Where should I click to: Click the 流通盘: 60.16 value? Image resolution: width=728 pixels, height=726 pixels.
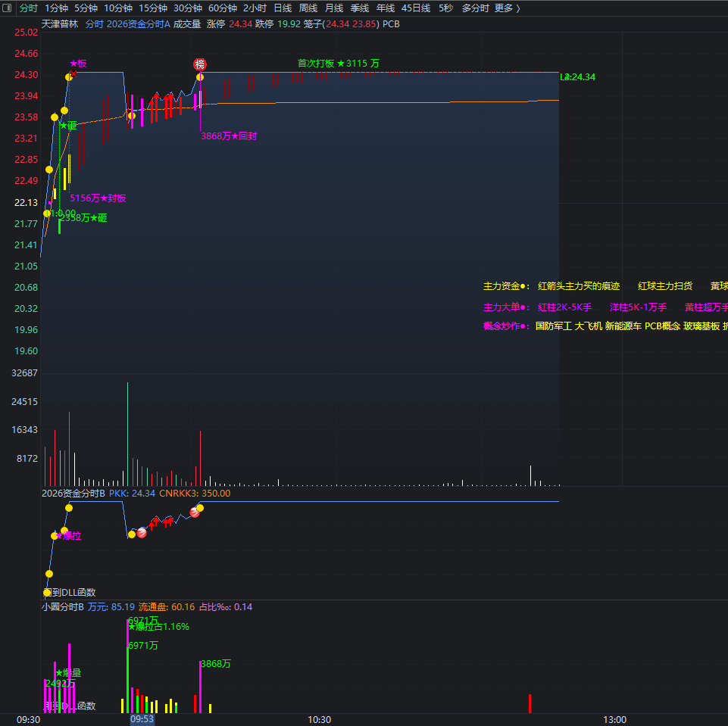click(x=167, y=607)
